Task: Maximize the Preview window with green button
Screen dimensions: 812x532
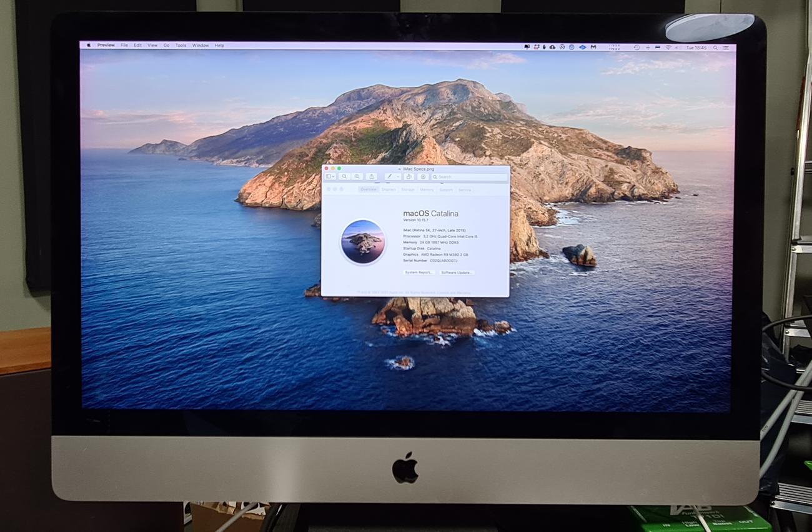Action: (x=339, y=168)
